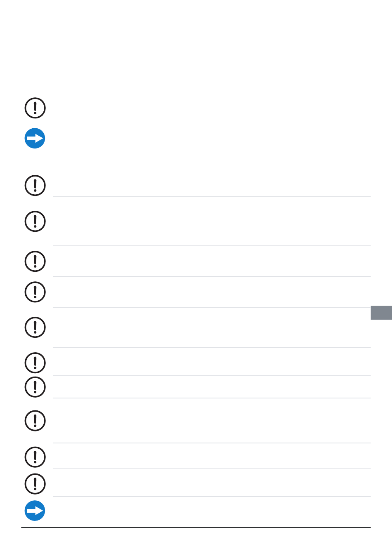Click the fifth exclamation icon from top
Image resolution: width=392 pixels, height=556 pixels.
click(x=35, y=292)
